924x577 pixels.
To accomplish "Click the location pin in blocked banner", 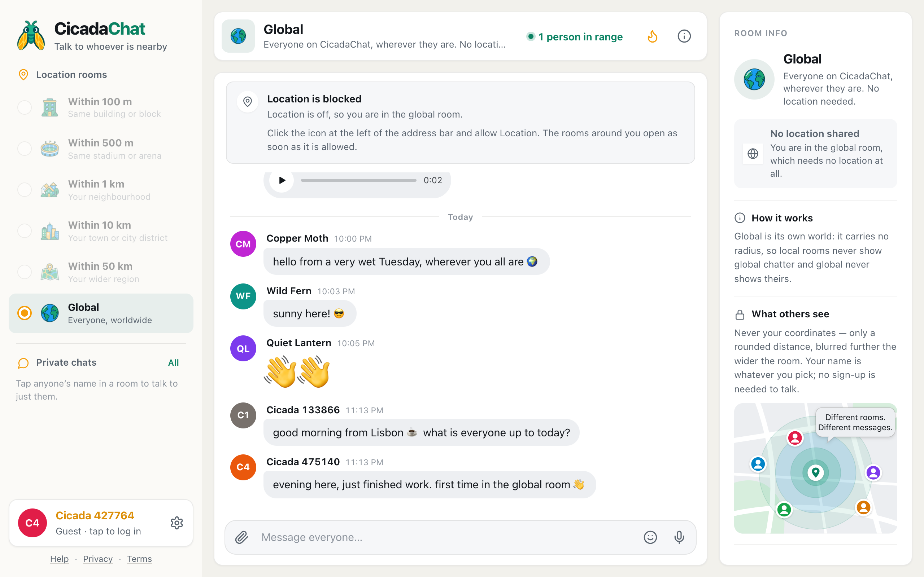I will [247, 101].
